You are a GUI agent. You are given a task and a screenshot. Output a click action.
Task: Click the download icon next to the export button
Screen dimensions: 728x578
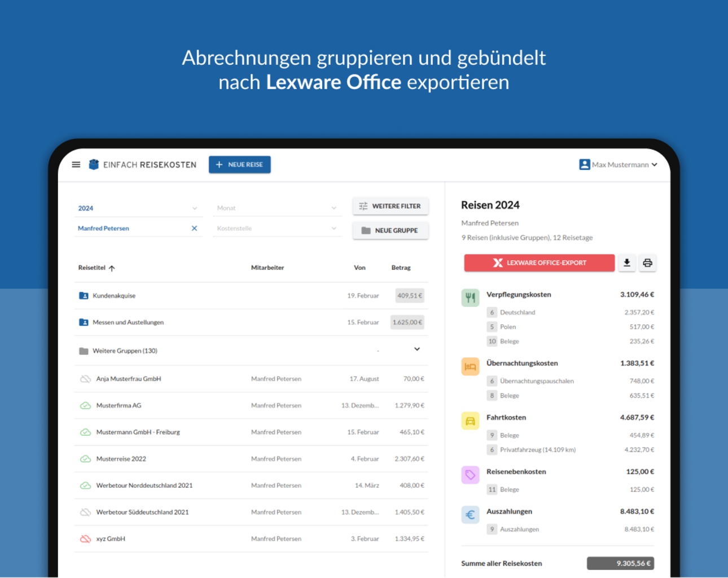click(626, 263)
